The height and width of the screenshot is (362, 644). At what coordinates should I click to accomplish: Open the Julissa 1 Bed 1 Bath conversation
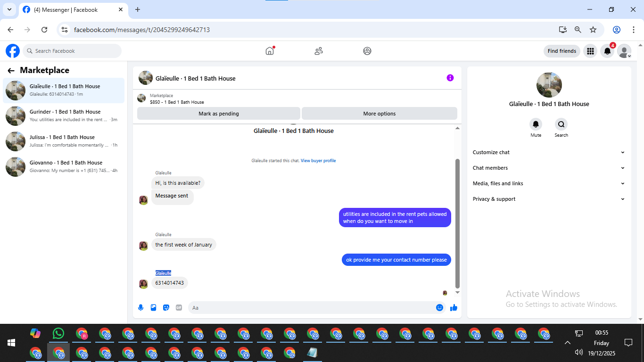pos(64,141)
